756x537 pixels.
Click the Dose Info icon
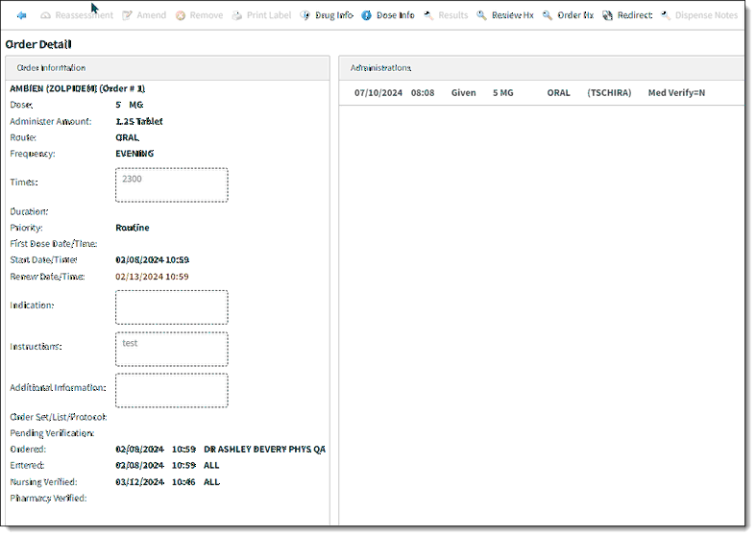[366, 15]
